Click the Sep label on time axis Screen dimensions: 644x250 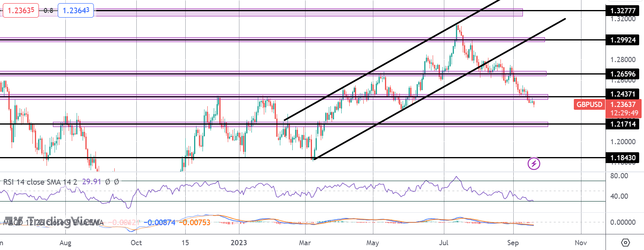pos(513,243)
